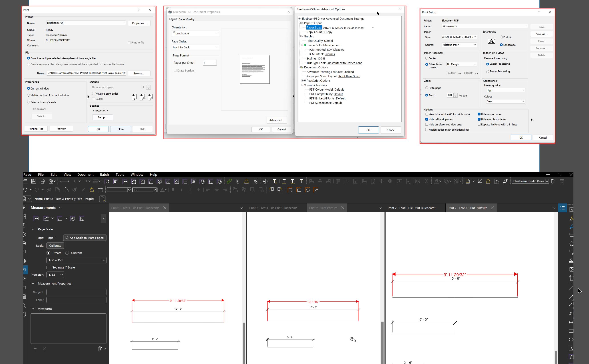Switch to Print 2 - Test 3_Print PyRevit tab

[x=467, y=208]
